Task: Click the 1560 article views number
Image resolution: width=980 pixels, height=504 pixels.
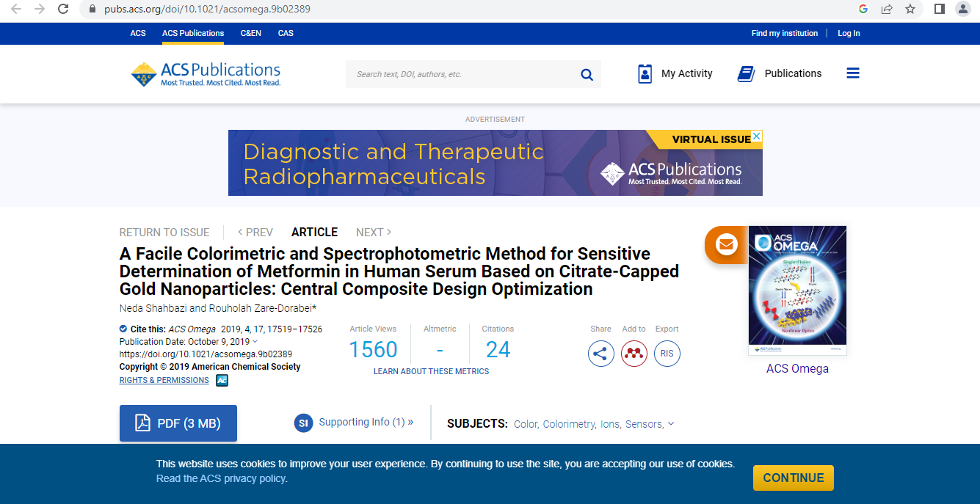Action: point(373,350)
